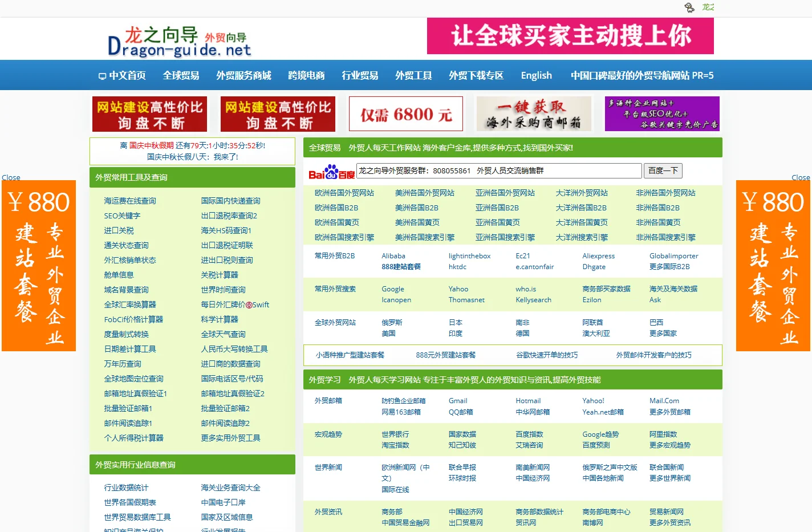This screenshot has height=532, width=812.
Task: Open the Mail.Com link
Action: point(664,401)
